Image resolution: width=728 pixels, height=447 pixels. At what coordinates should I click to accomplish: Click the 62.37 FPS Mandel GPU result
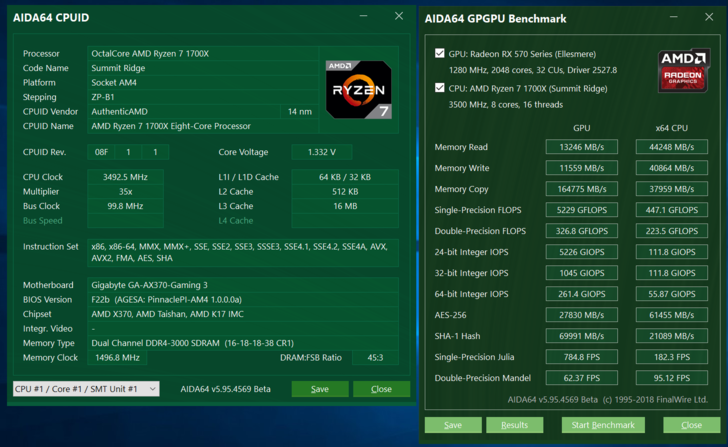pyautogui.click(x=582, y=378)
